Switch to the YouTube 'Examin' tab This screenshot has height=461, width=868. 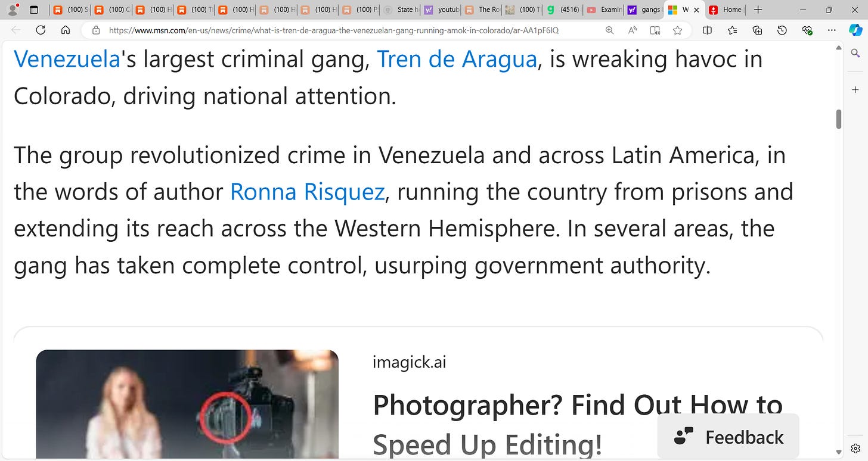pyautogui.click(x=603, y=10)
